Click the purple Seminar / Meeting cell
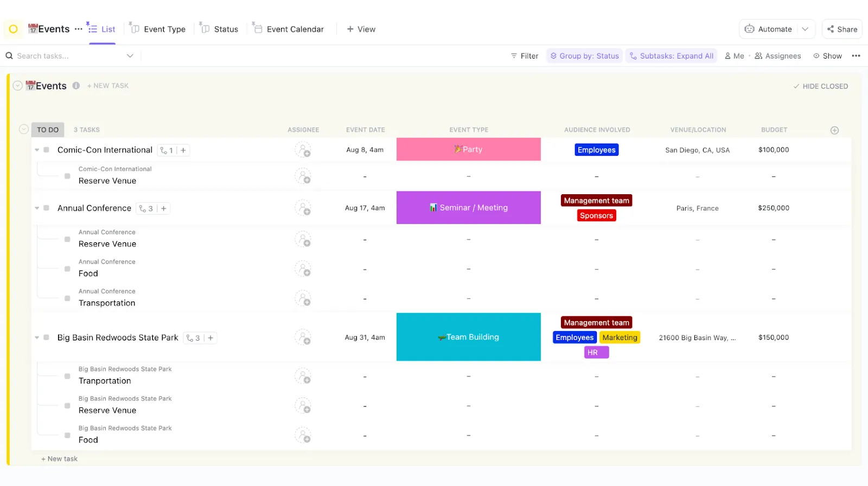Screen dimensions: 868x486 (x=469, y=208)
